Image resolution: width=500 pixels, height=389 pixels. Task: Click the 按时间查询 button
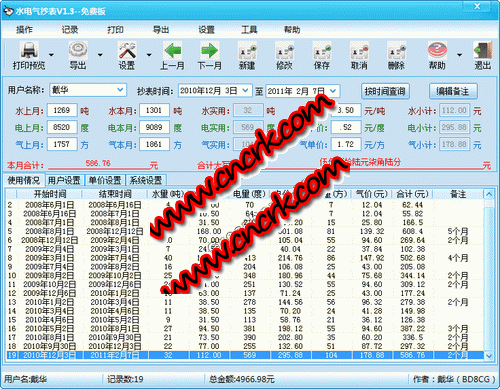tap(385, 91)
